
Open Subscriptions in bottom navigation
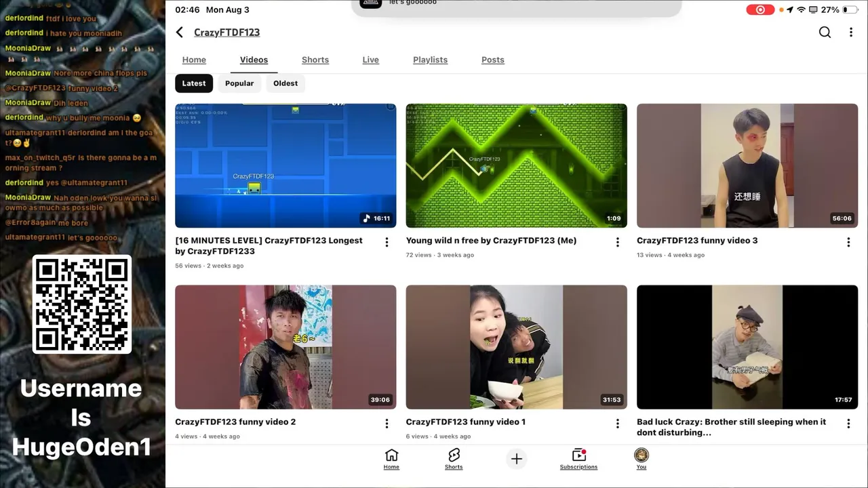(x=578, y=459)
